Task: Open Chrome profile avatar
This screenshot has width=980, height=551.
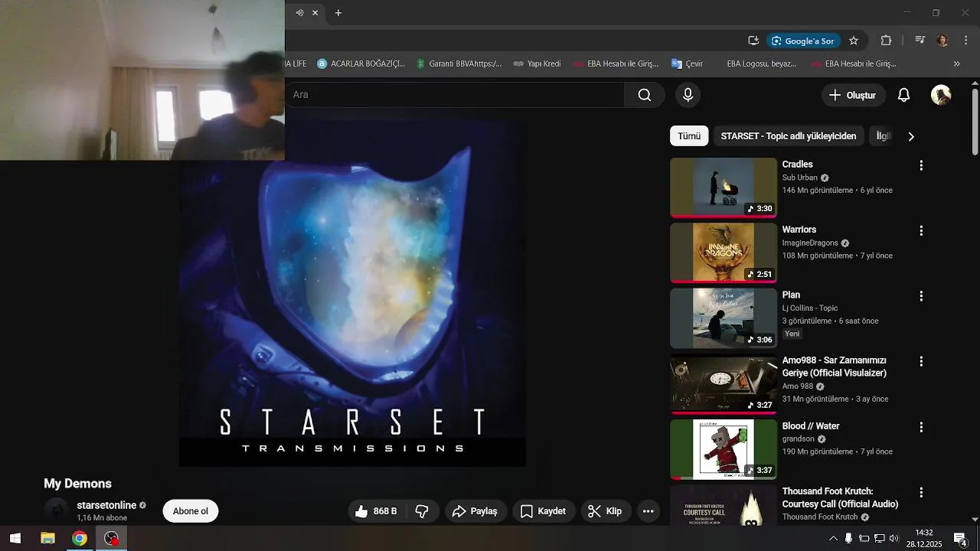Action: tap(942, 41)
